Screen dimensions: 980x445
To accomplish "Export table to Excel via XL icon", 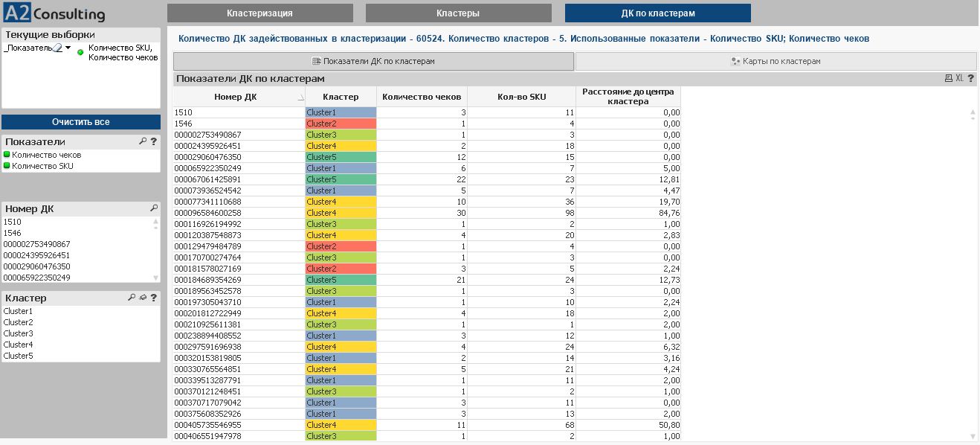I will (x=959, y=78).
